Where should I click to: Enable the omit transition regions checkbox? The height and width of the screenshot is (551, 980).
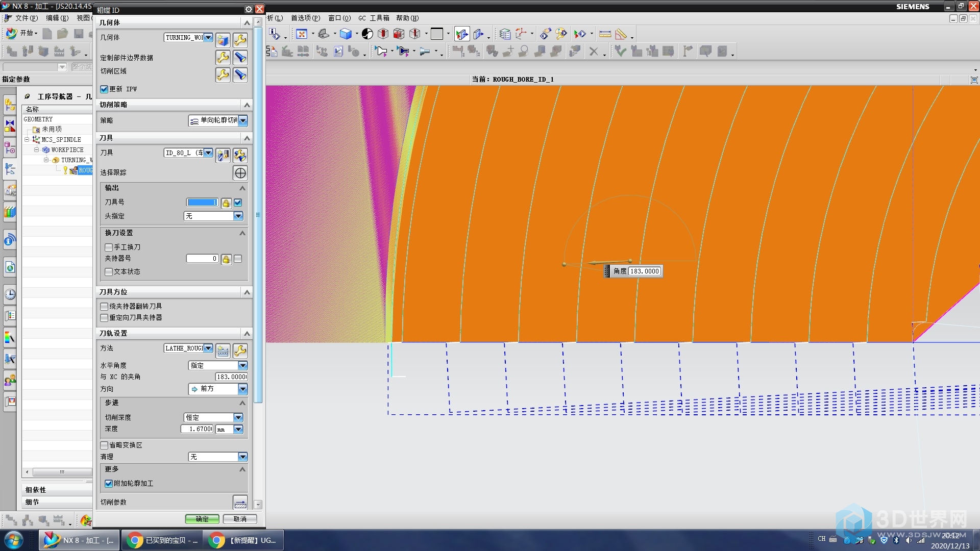[x=104, y=445]
